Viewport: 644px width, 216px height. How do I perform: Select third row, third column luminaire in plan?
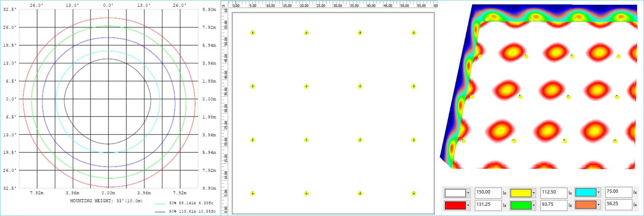(360, 140)
